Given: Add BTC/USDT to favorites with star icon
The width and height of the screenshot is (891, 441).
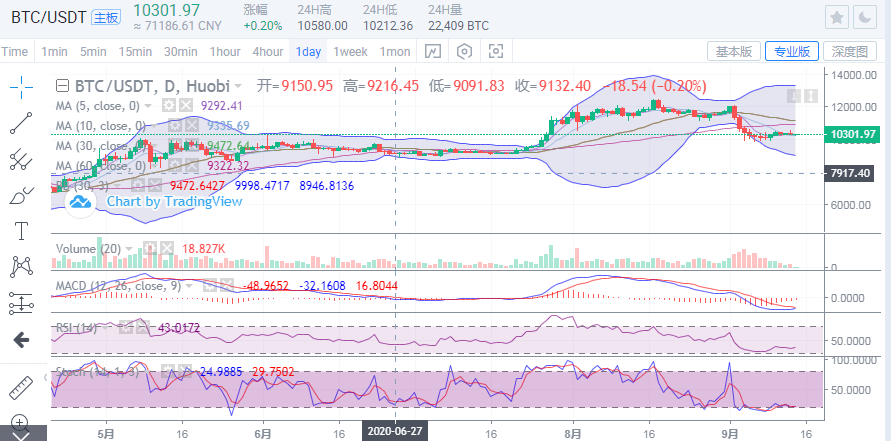Looking at the screenshot, I should tap(836, 18).
